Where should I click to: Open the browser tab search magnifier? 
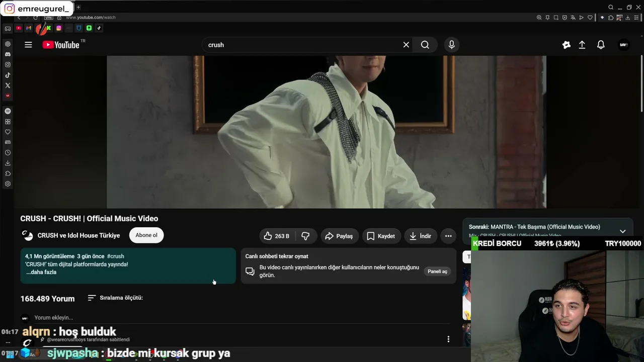tap(611, 7)
